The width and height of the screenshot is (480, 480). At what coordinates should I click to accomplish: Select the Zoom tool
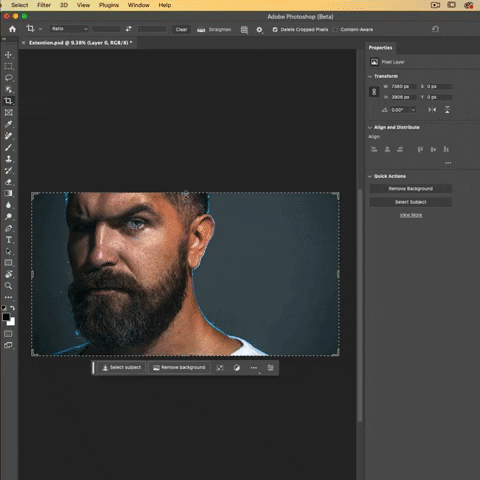(x=9, y=286)
